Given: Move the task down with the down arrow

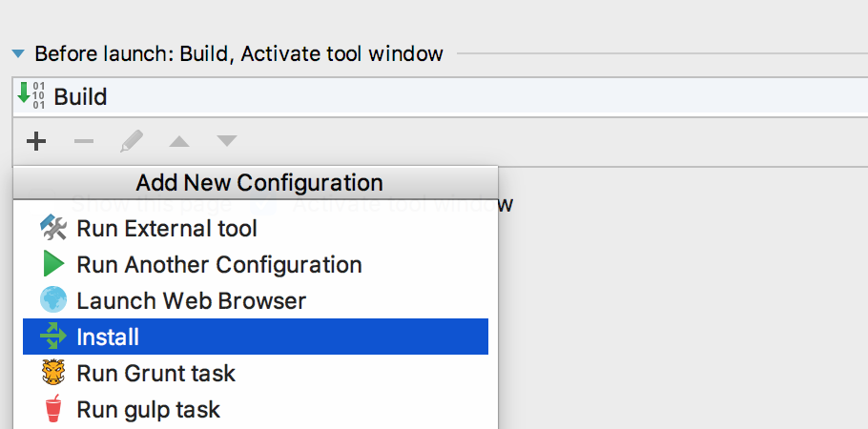Looking at the screenshot, I should 227,140.
